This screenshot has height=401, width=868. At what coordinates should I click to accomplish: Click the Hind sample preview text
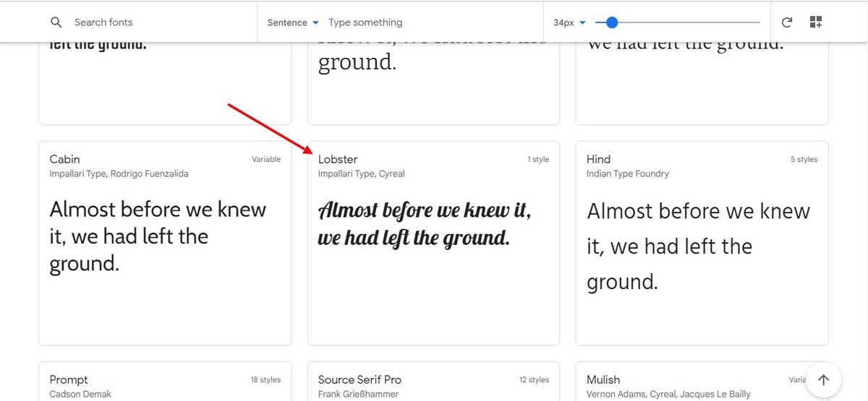pos(698,246)
